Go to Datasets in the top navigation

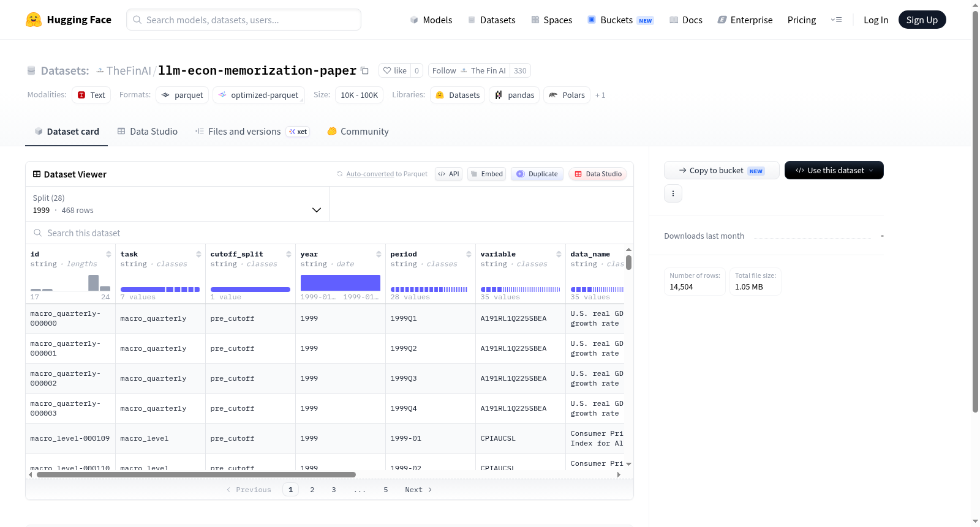click(492, 20)
